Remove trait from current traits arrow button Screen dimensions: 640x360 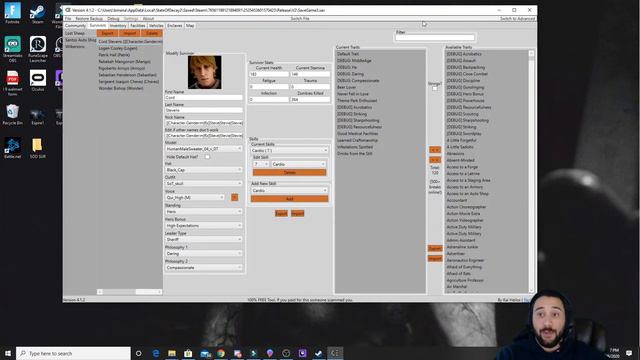click(435, 160)
